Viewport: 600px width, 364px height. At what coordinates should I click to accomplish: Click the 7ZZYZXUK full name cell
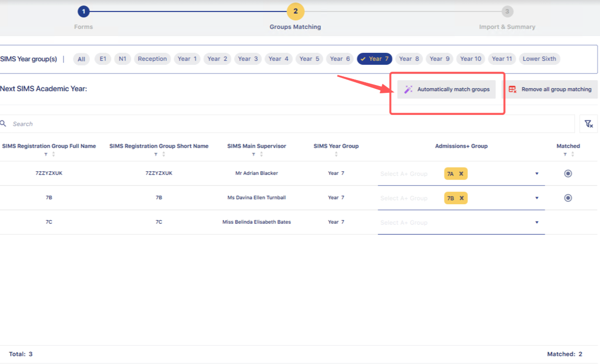click(49, 173)
